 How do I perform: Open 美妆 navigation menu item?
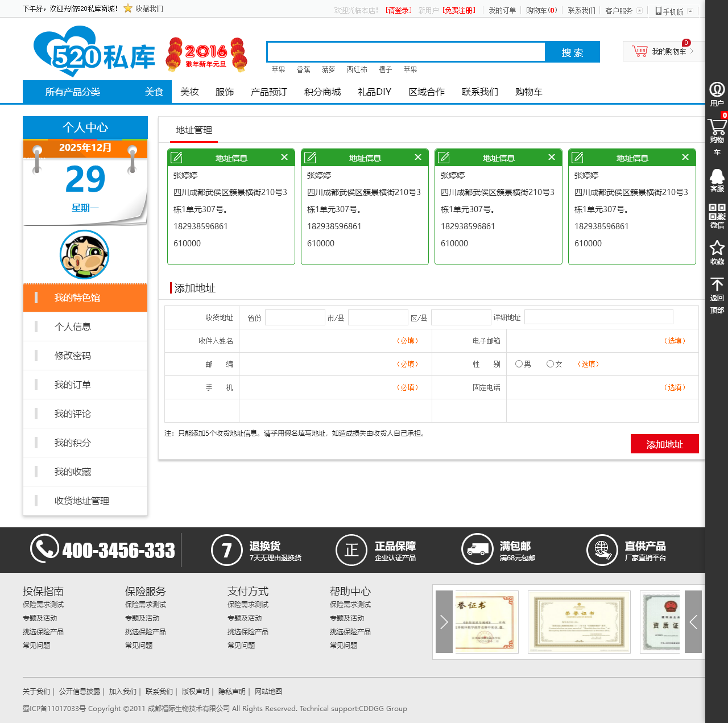tap(189, 92)
